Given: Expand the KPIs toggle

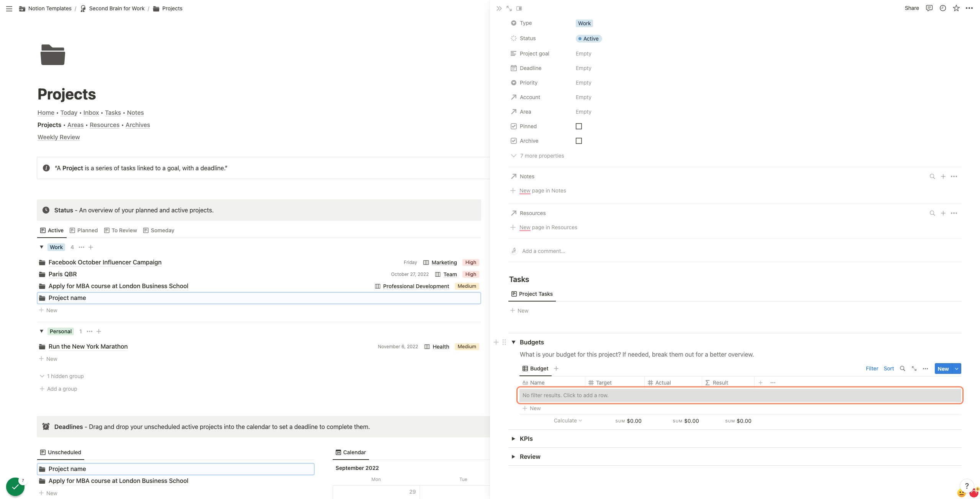Looking at the screenshot, I should click(513, 439).
